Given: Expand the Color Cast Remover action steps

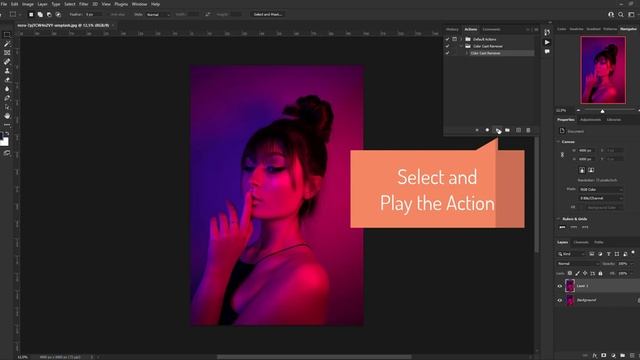Looking at the screenshot, I should pyautogui.click(x=467, y=53).
